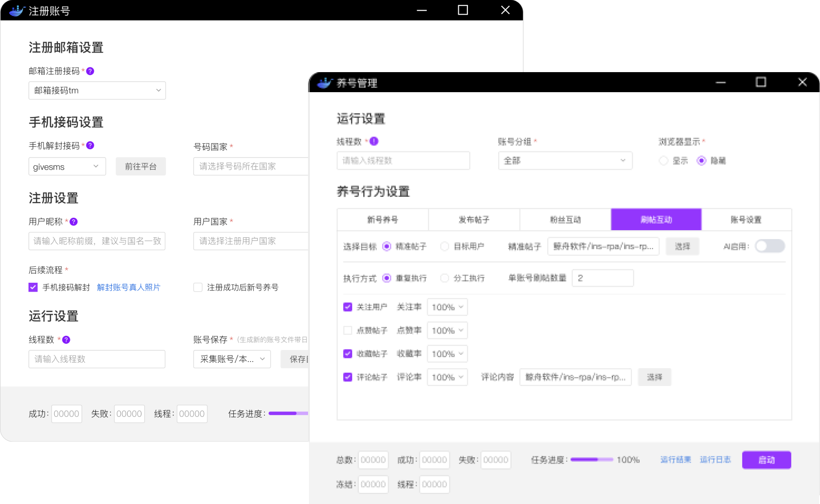Open the 解封账号真人照片 link
820x504 pixels.
(129, 288)
